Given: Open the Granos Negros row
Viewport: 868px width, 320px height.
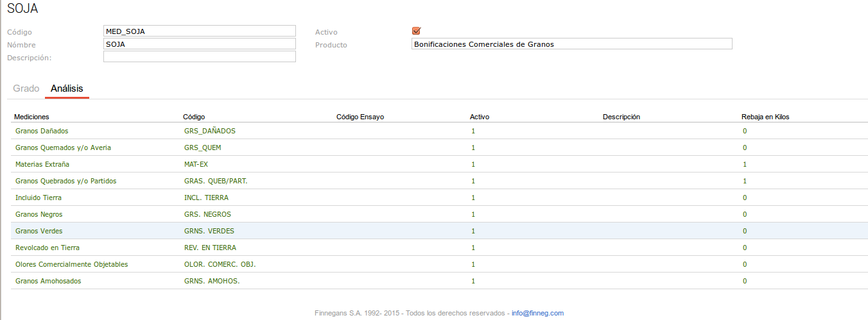Looking at the screenshot, I should (x=39, y=214).
